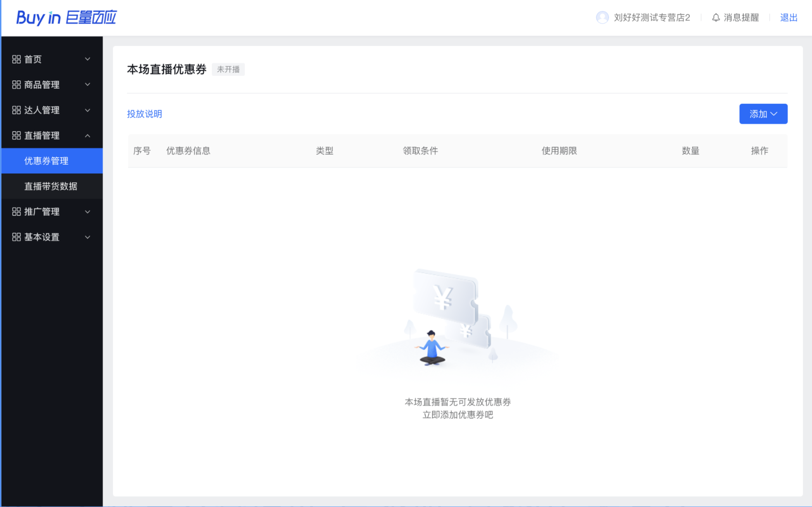Image resolution: width=812 pixels, height=507 pixels.
Task: Click the grid icon beside 达人管理
Action: tap(16, 110)
